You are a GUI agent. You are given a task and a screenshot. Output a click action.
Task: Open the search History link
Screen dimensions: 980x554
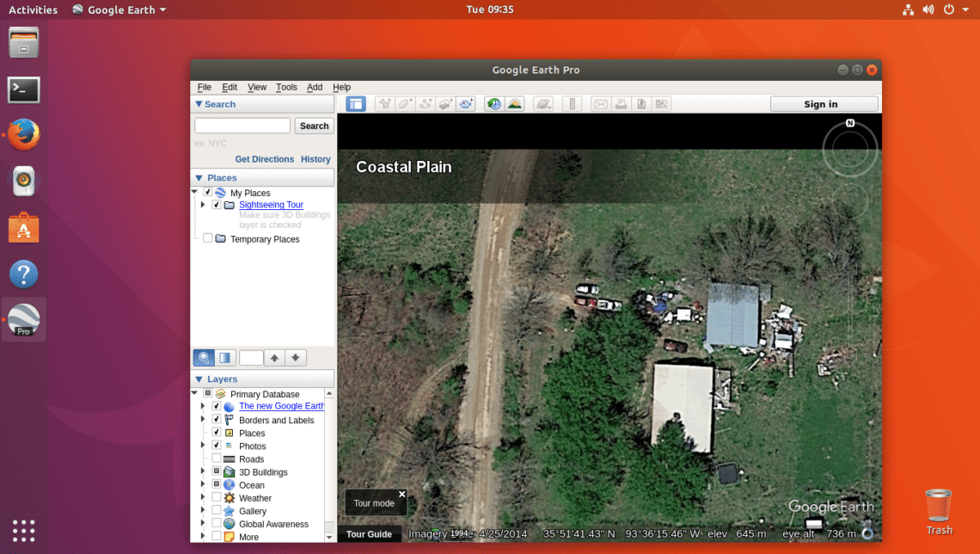(x=315, y=159)
